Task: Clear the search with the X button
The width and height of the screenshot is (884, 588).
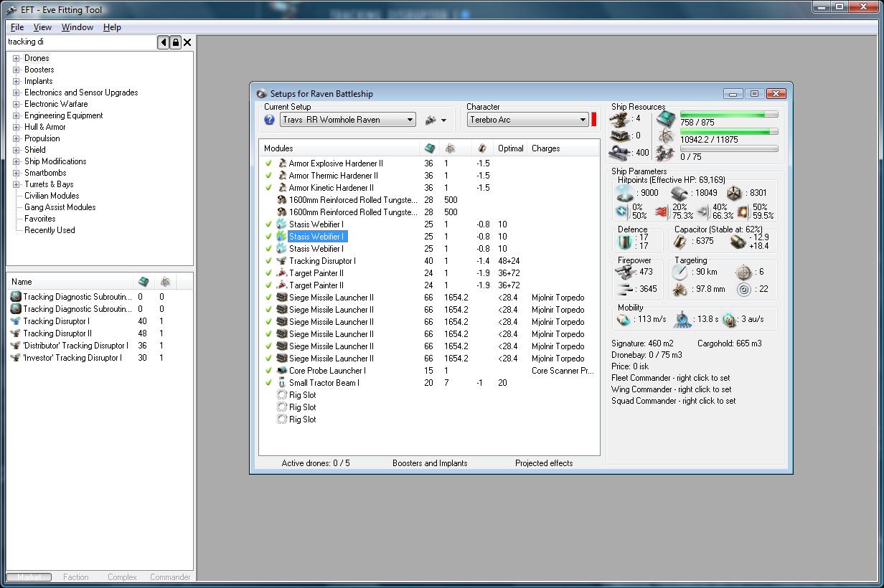Action: [187, 42]
